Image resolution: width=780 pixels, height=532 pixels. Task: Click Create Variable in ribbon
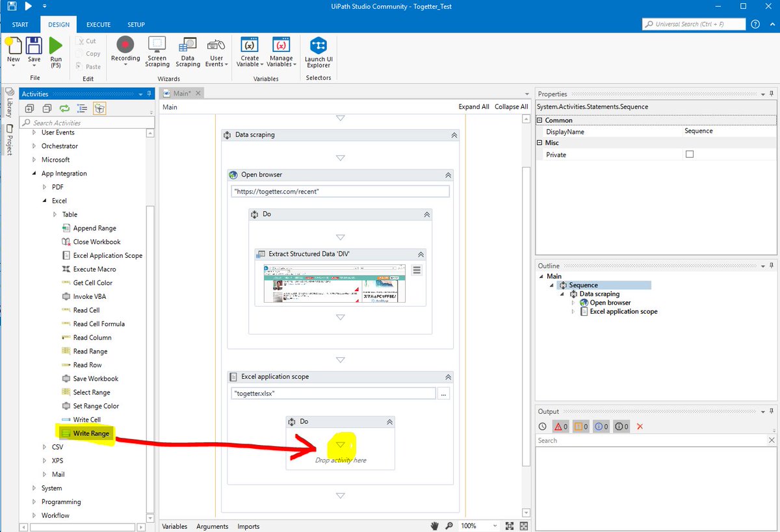[250, 44]
